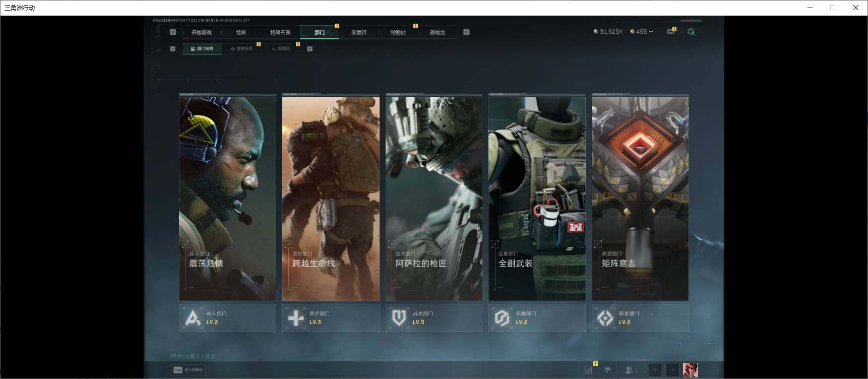Click the Tab 进入特勤处 button
Viewport: 868px width, 379px height.
[188, 370]
